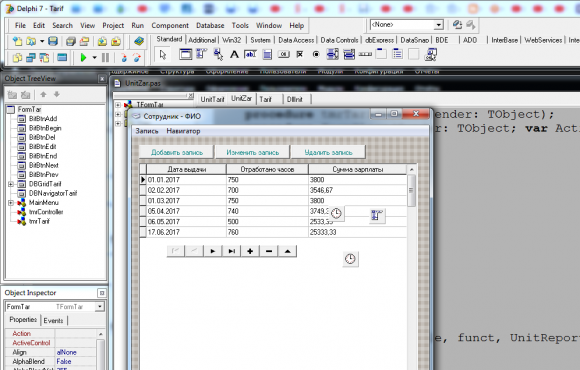
Task: Click the plus insert button on DBNavigator
Action: [x=250, y=251]
